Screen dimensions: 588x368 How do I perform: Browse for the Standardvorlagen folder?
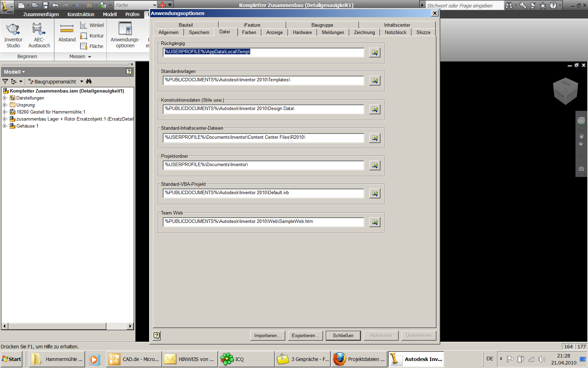pyautogui.click(x=374, y=81)
